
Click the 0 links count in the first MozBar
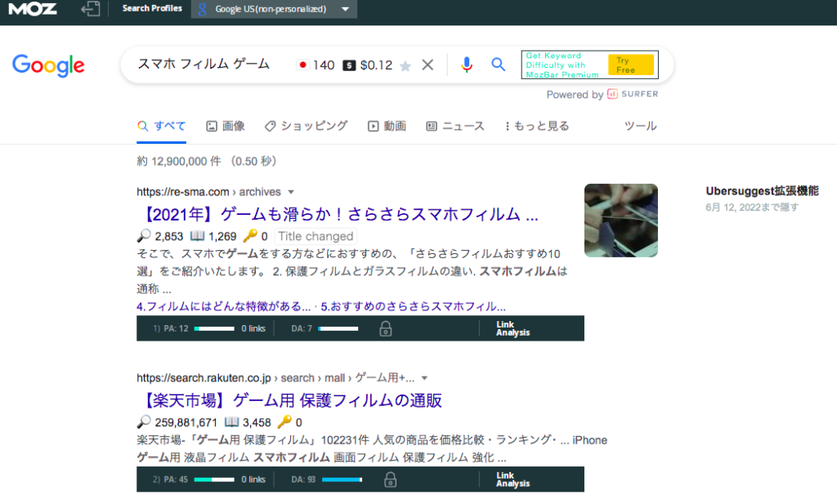(x=253, y=328)
